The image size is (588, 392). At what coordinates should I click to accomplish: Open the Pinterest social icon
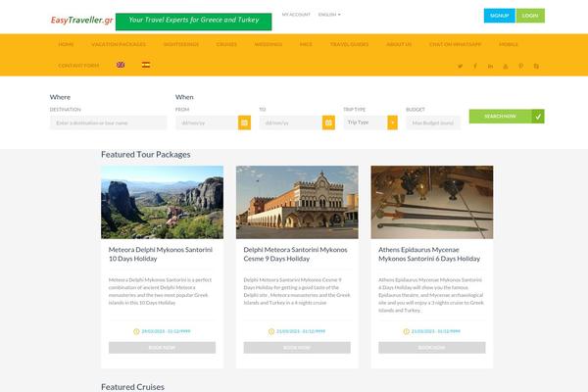(x=521, y=66)
